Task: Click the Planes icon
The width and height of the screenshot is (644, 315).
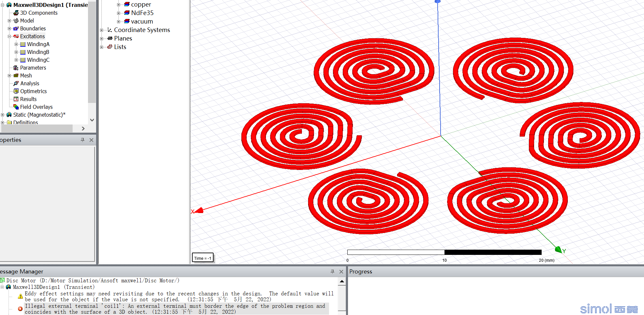Action: [x=110, y=38]
